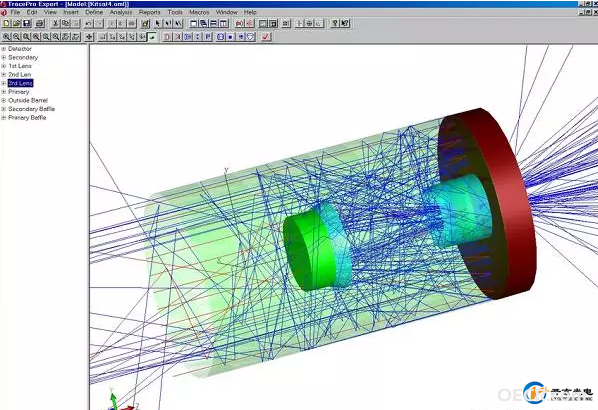This screenshot has height=410, width=598.
Task: Open the Analysis menu
Action: pyautogui.click(x=121, y=12)
